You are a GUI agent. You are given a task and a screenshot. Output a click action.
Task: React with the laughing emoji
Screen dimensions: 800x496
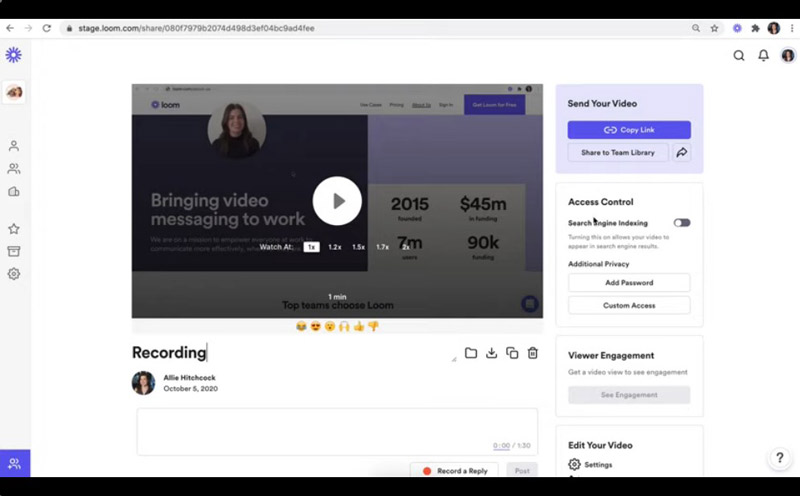click(x=301, y=327)
